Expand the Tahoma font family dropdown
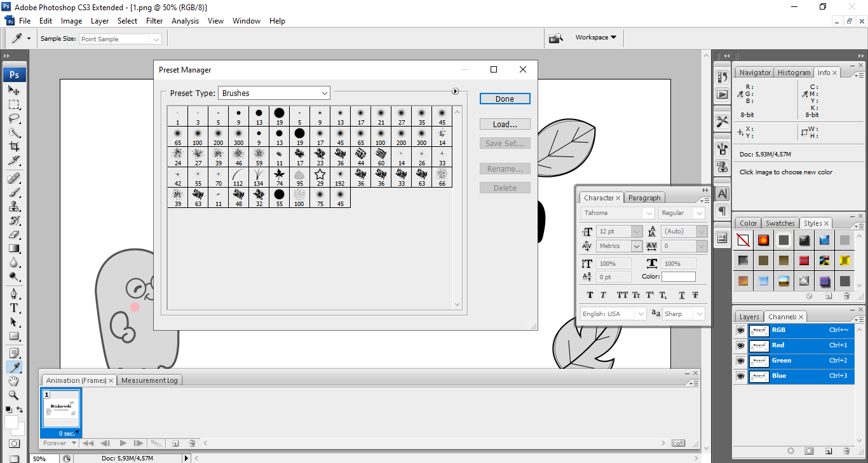The height and width of the screenshot is (463, 868). pyautogui.click(x=649, y=213)
